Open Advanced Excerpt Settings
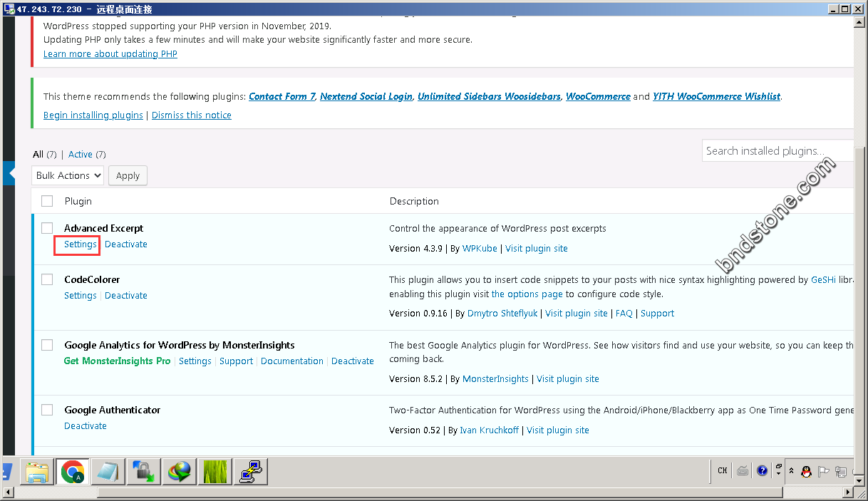This screenshot has height=501, width=868. pyautogui.click(x=81, y=244)
